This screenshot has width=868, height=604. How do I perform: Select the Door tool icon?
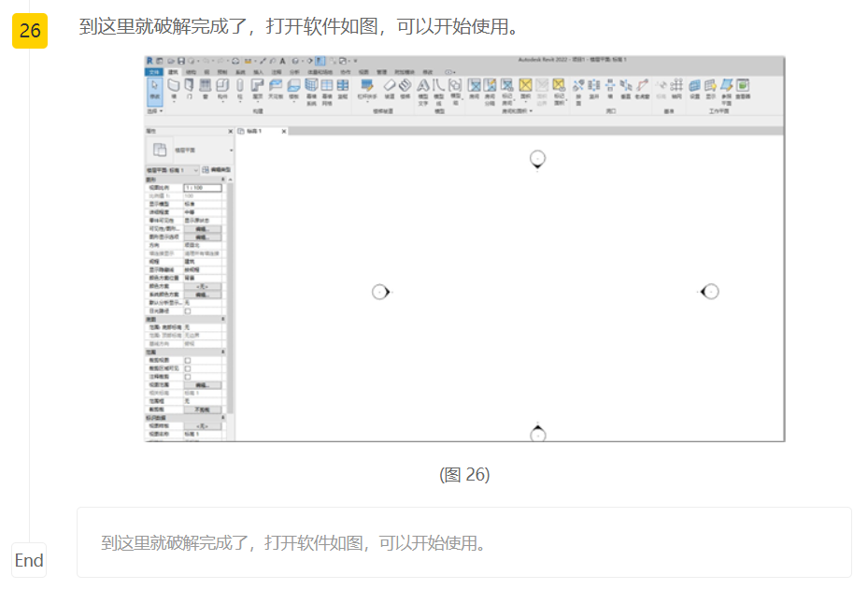pos(190,87)
